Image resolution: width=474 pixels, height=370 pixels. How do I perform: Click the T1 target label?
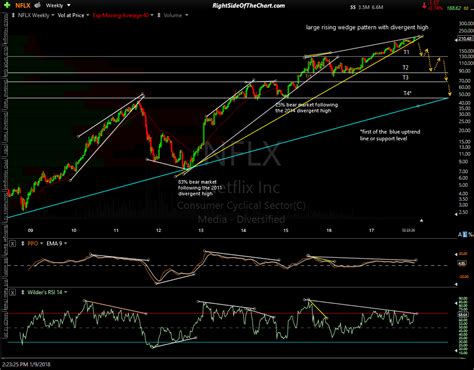[x=406, y=52]
